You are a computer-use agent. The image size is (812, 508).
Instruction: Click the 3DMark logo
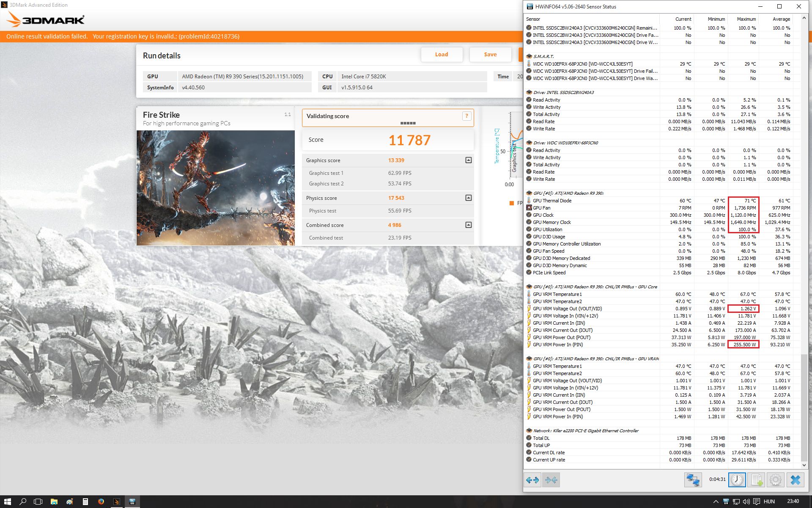tap(46, 19)
